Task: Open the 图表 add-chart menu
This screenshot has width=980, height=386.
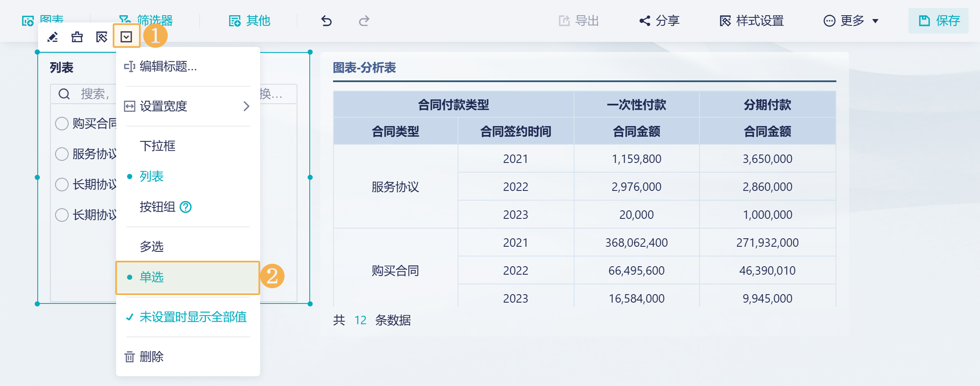Action: click(x=42, y=20)
